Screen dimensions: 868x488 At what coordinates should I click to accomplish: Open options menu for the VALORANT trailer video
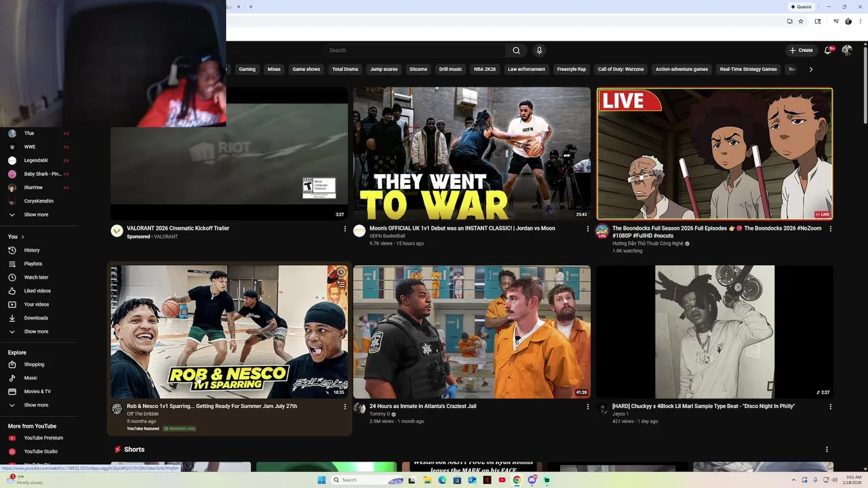coord(344,229)
